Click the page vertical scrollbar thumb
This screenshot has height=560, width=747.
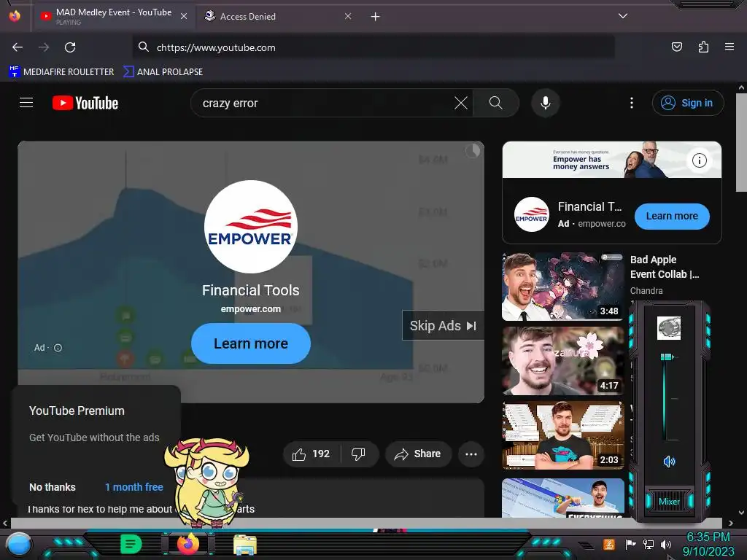741,142
